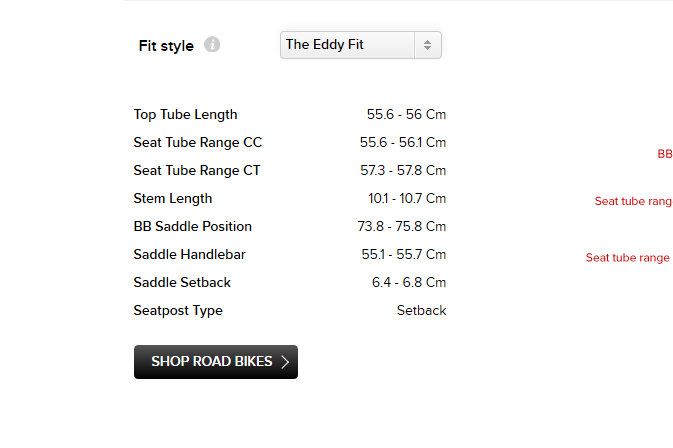Image resolution: width=673 pixels, height=448 pixels.
Task: Click the Setback seatpost type value
Action: tap(421, 311)
